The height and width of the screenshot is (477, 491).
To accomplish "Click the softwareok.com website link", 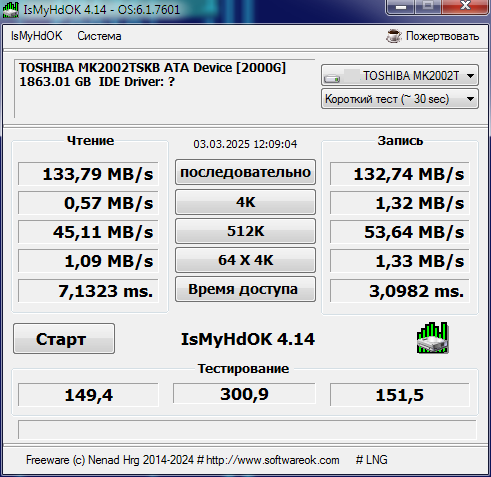I will 273,460.
